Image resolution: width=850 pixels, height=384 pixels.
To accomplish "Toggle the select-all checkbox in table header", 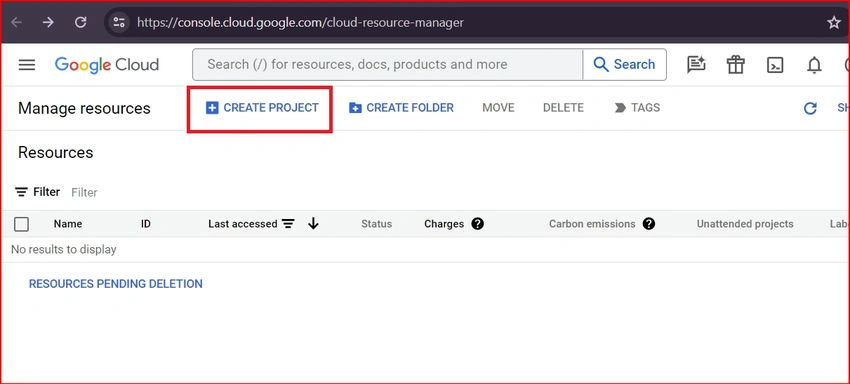I will click(x=22, y=224).
